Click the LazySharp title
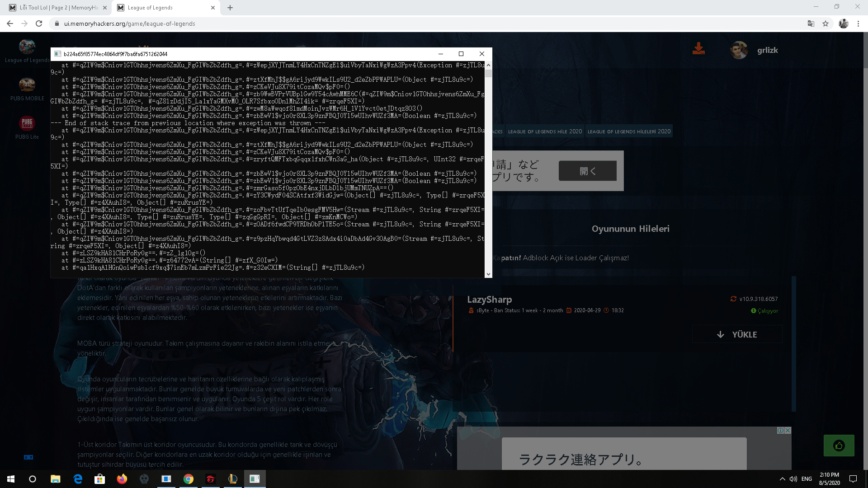This screenshot has height=488, width=868. [489, 300]
